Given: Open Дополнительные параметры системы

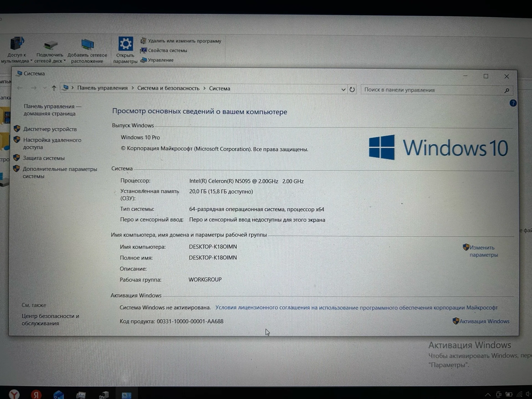Looking at the screenshot, I should [60, 173].
